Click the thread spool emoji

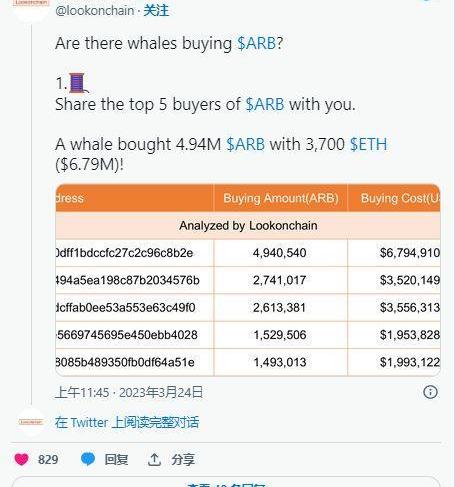click(77, 83)
